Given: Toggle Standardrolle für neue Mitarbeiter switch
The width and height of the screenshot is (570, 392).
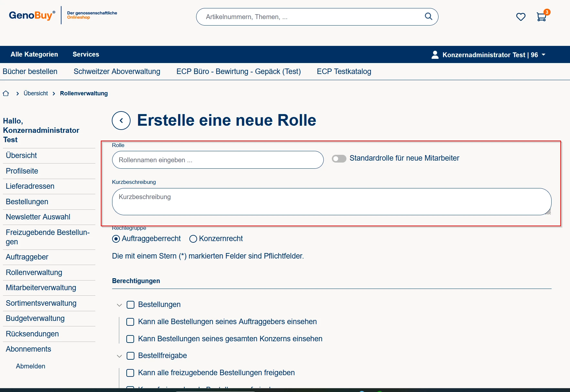Looking at the screenshot, I should (339, 158).
